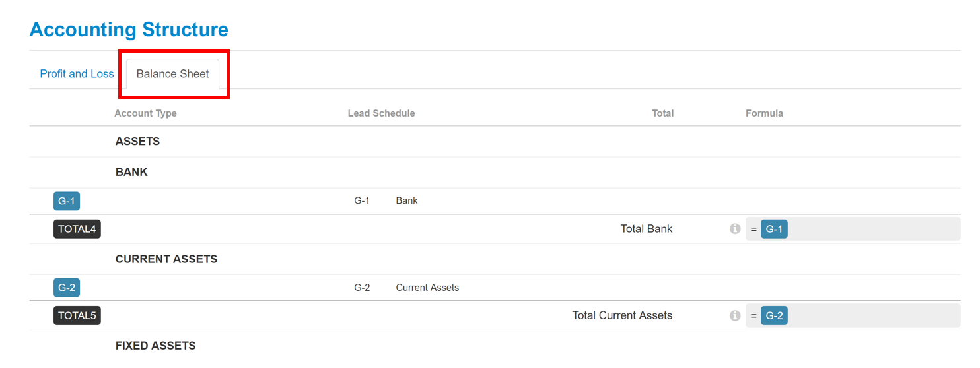Click the Accounting Structure page title

pyautogui.click(x=129, y=30)
